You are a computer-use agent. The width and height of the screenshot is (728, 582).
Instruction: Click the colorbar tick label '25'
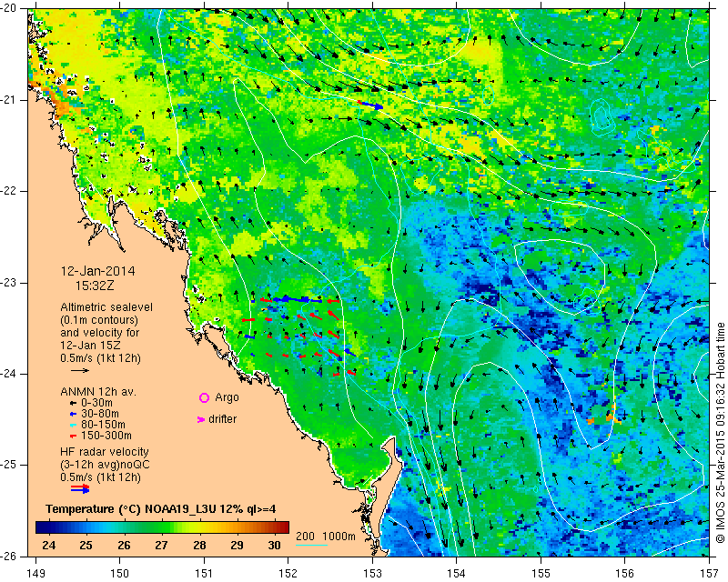click(86, 545)
